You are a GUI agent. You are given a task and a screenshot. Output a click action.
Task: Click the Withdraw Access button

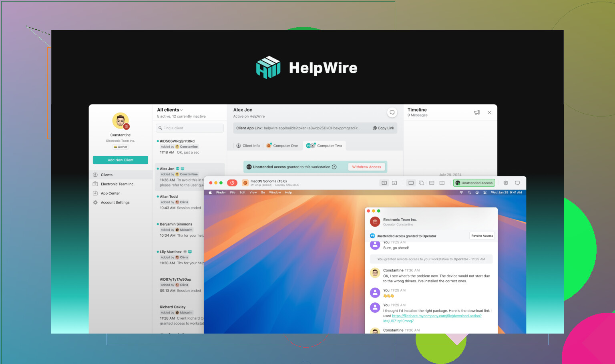click(366, 167)
